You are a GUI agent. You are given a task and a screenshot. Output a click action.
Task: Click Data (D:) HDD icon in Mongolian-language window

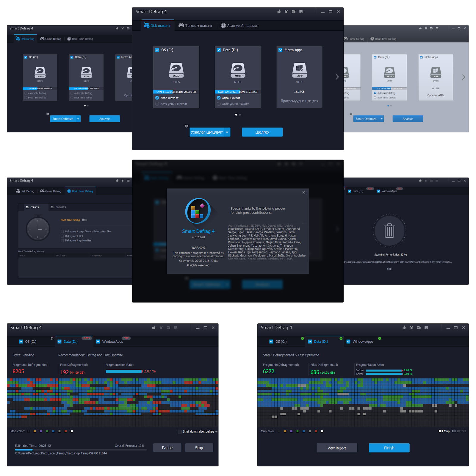[238, 71]
